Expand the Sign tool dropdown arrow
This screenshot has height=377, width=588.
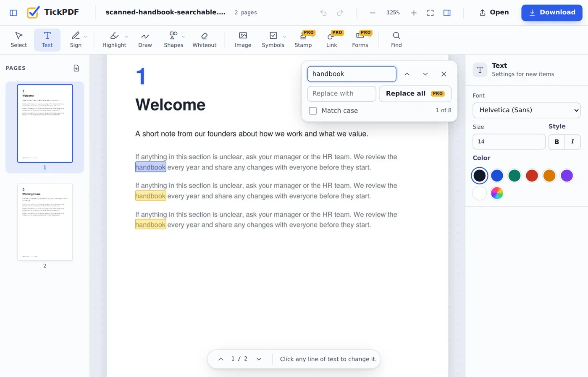(85, 37)
